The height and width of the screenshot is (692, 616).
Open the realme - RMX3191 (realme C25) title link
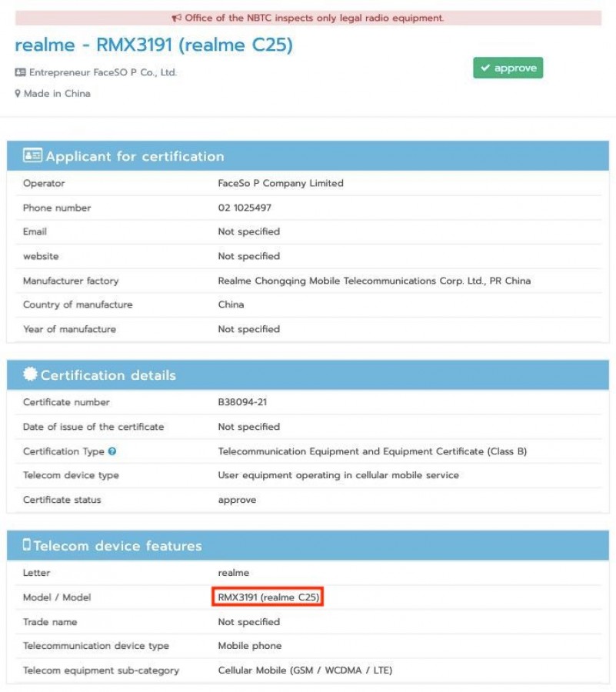tap(154, 45)
